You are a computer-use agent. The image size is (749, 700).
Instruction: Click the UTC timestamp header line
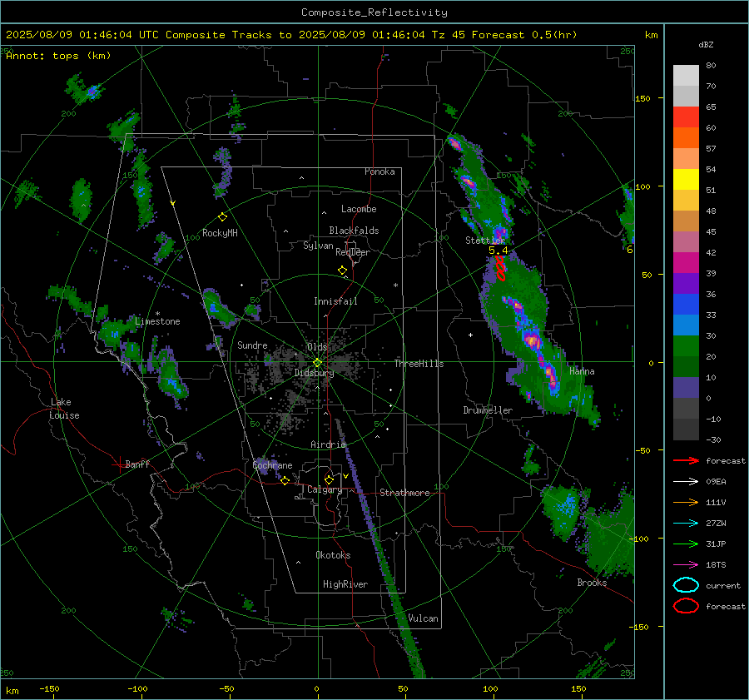tap(291, 35)
